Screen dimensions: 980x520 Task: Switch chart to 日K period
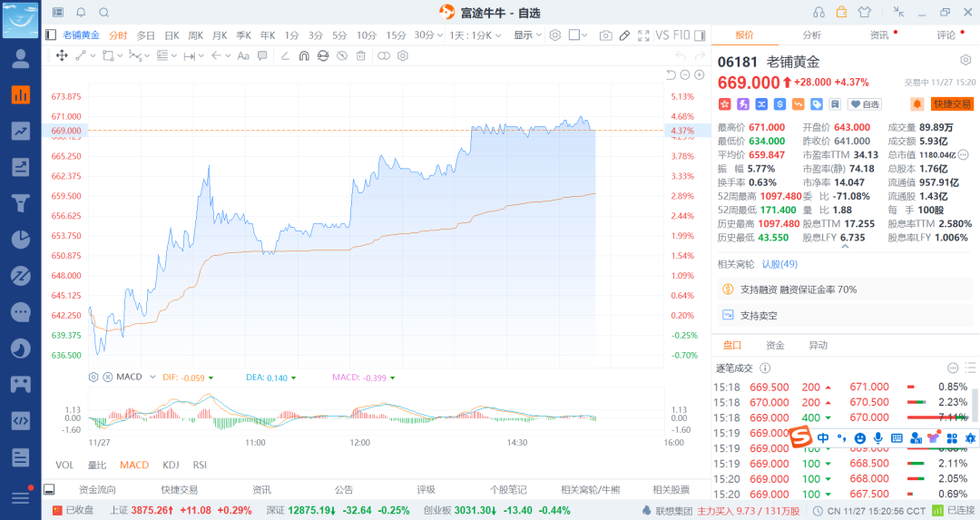click(x=171, y=35)
